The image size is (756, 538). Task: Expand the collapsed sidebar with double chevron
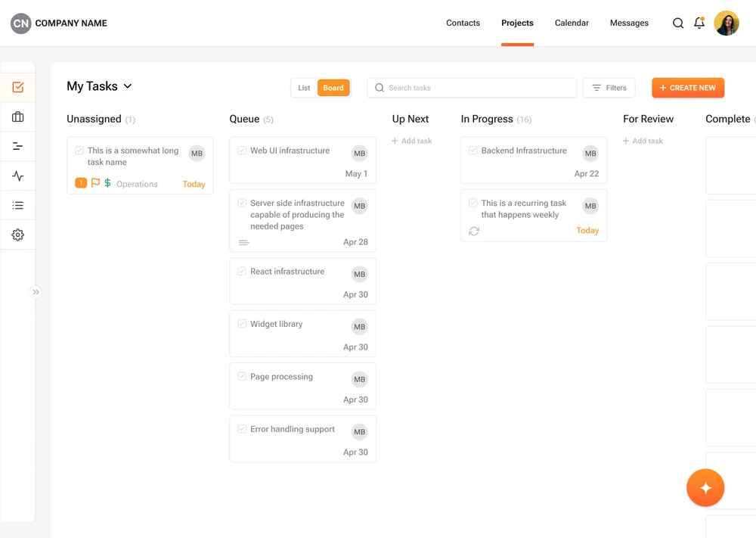35,291
